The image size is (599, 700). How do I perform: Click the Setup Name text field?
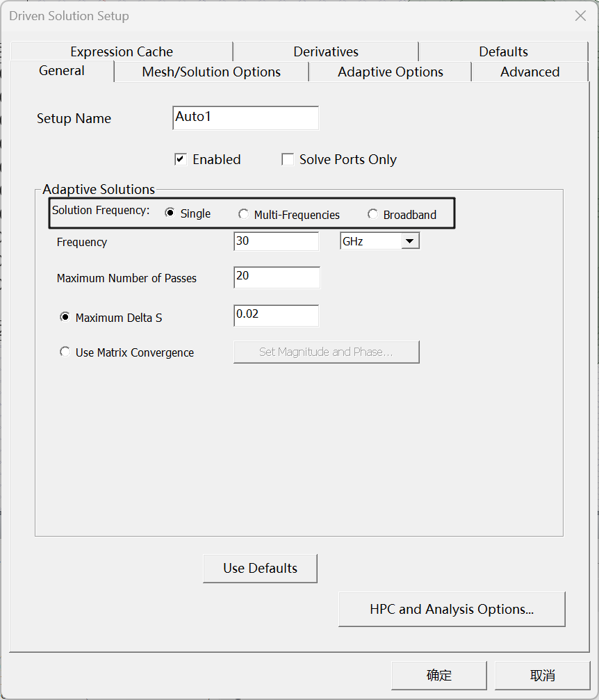click(x=245, y=117)
